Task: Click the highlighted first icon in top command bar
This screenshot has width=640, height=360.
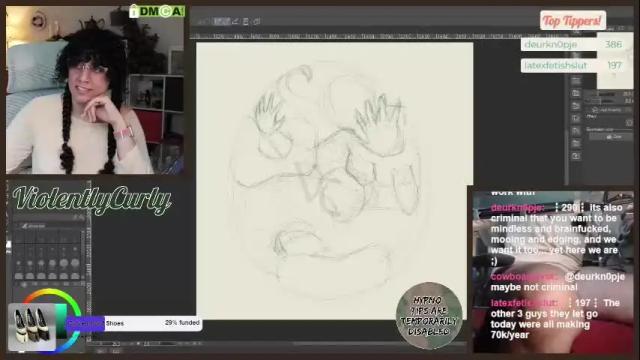Action: 222,21
